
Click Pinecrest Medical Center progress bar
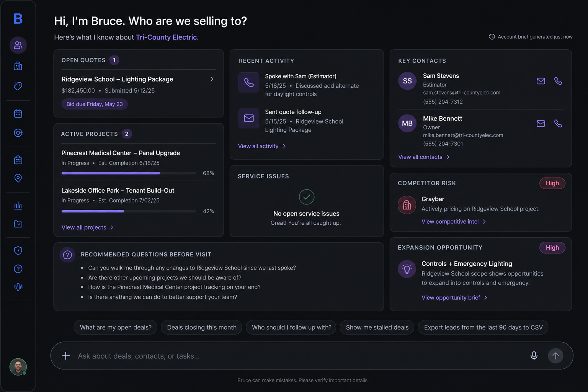click(x=129, y=173)
